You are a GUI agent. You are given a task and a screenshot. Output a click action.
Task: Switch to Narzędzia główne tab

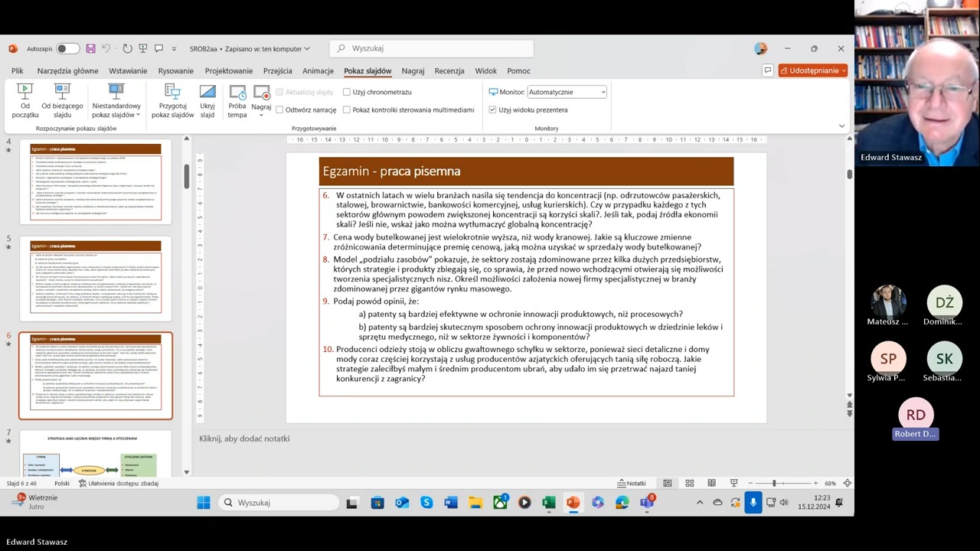[67, 71]
